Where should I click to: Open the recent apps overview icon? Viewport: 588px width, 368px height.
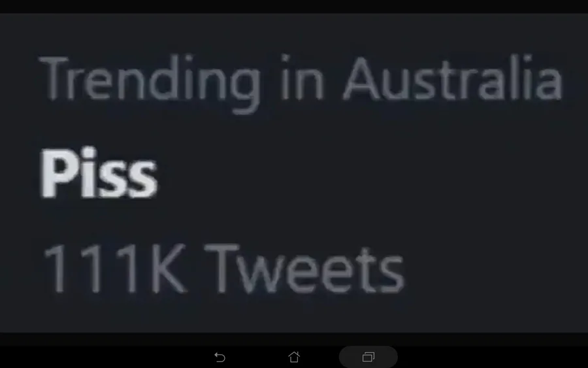(368, 357)
